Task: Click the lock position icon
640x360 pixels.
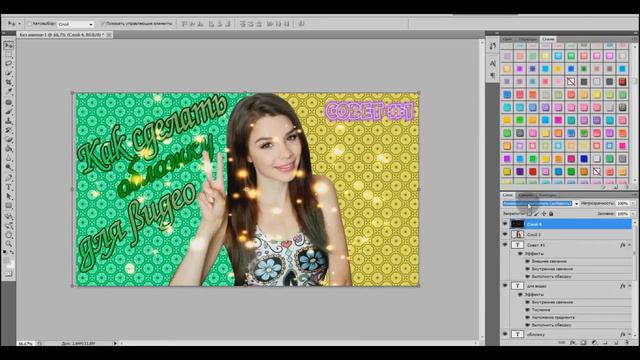Action: click(x=544, y=213)
